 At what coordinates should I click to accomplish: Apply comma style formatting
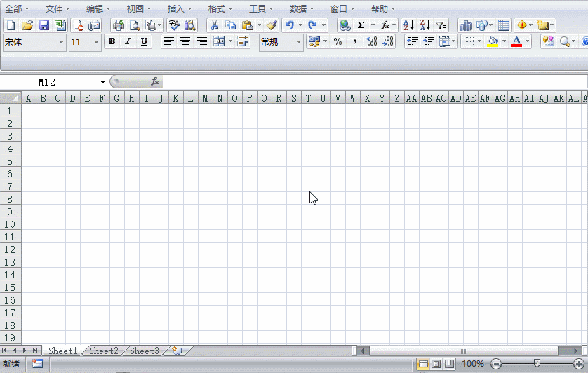point(354,41)
